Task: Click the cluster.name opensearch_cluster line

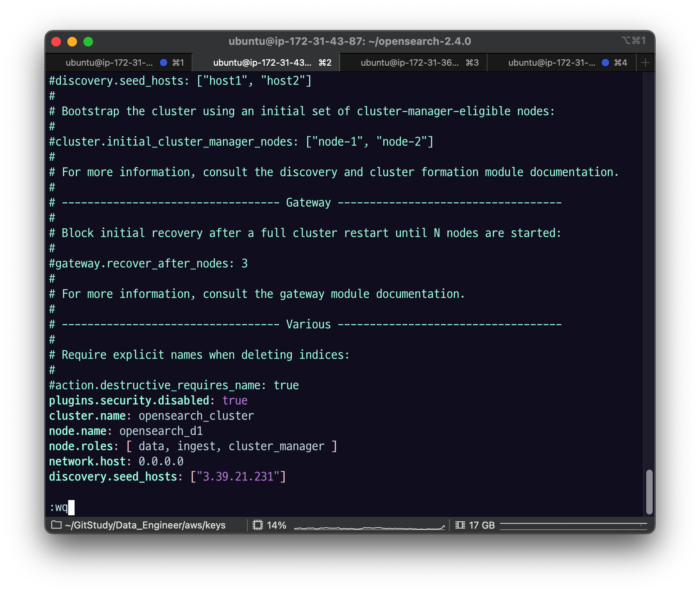Action: click(x=152, y=416)
